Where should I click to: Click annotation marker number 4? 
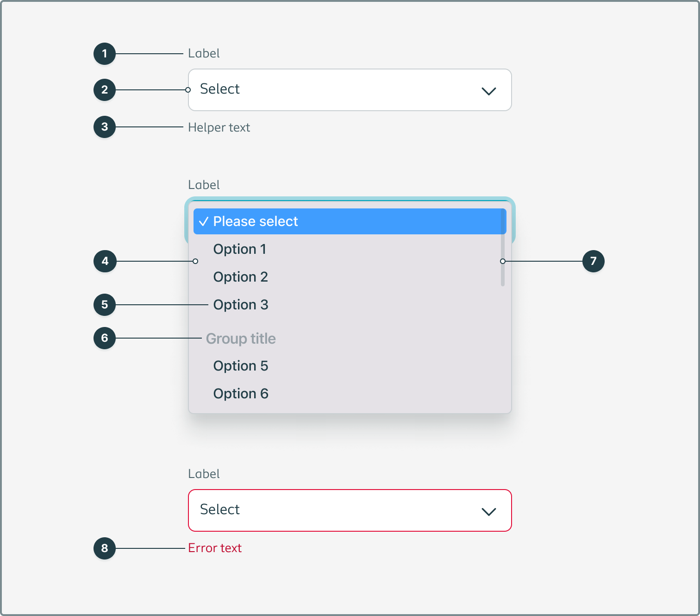104,261
